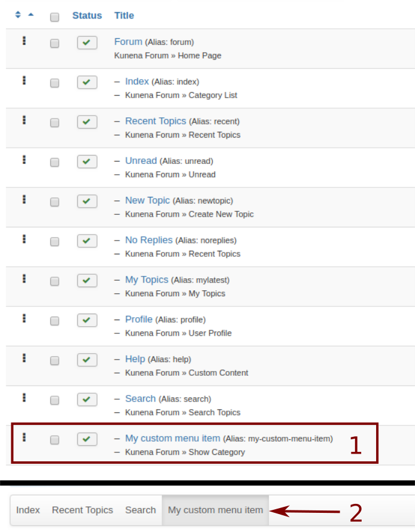
Task: Open the Forum menu item for editing
Action: pos(128,42)
